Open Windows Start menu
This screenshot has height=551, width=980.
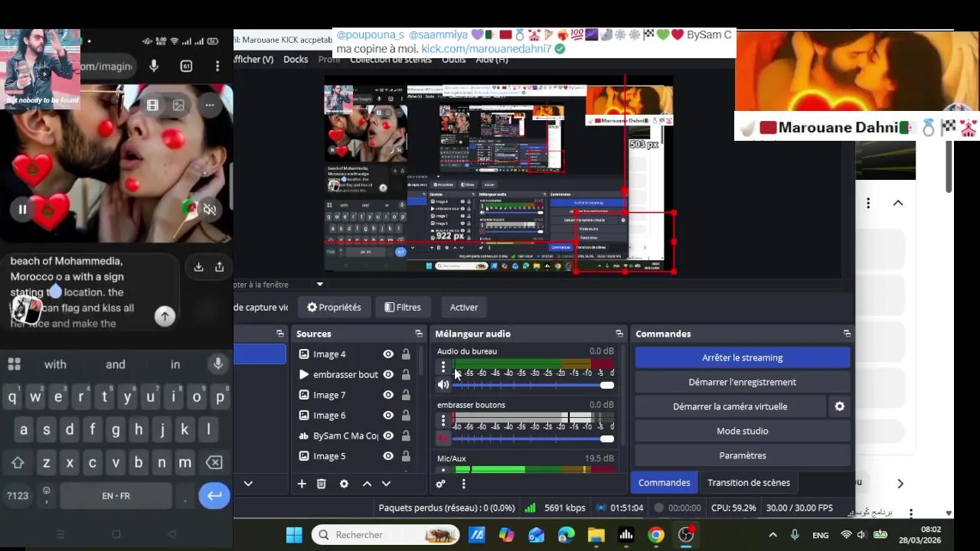294,535
